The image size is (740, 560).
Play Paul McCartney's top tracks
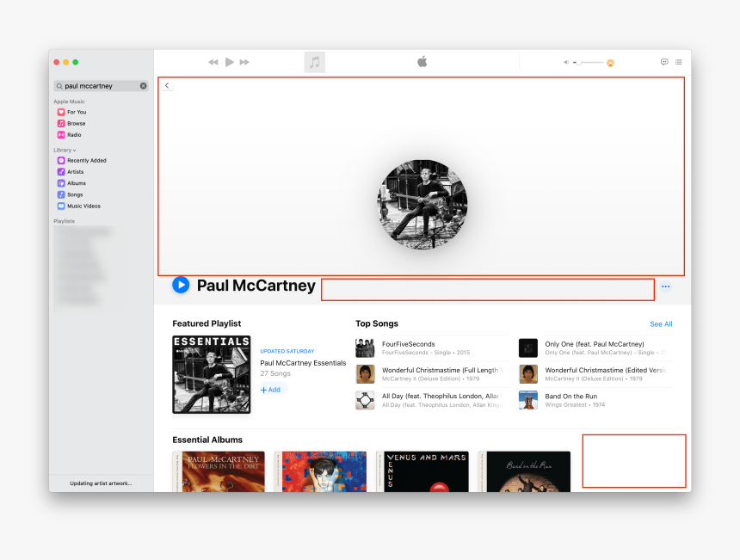point(181,285)
